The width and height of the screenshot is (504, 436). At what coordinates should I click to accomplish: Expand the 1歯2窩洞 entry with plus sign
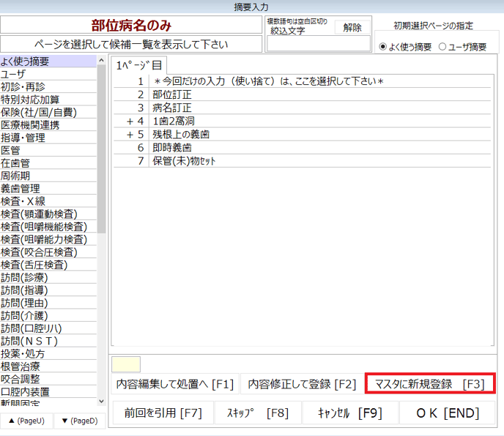pos(132,120)
